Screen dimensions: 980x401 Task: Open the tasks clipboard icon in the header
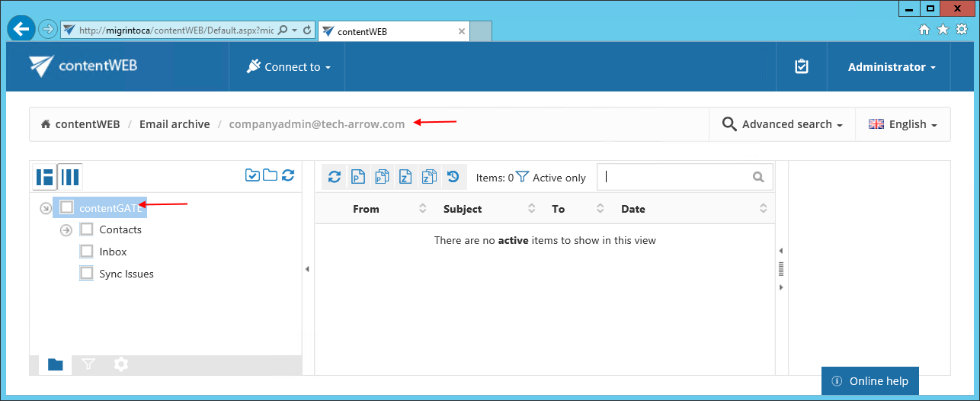point(801,67)
